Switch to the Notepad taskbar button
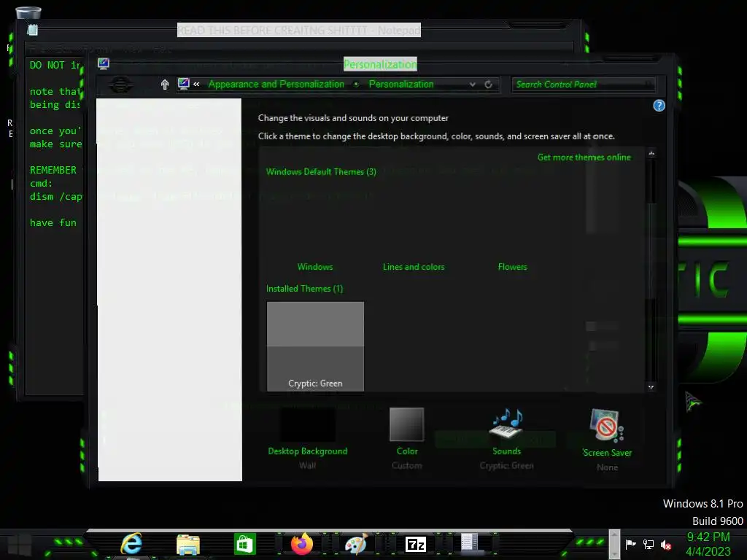 [470, 543]
